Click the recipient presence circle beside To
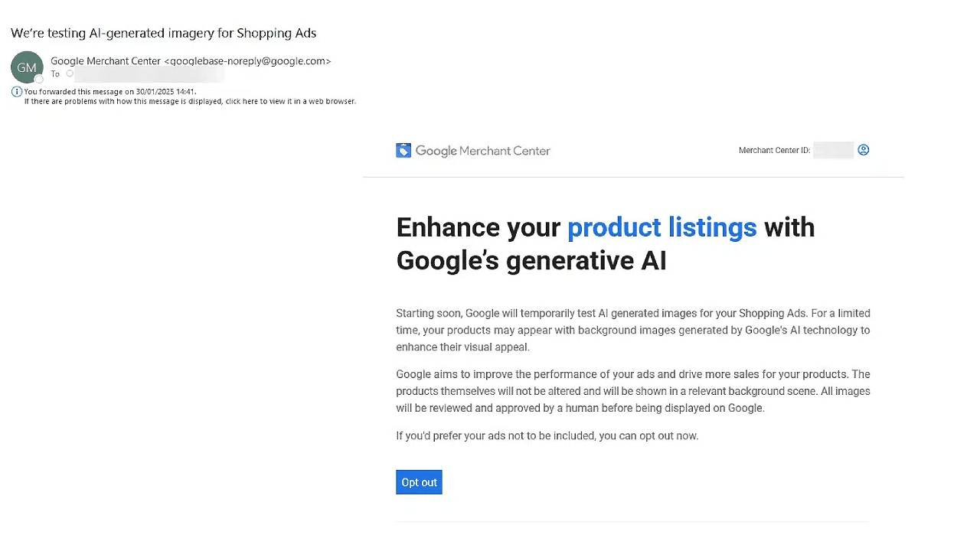Viewport: 980px width, 551px height. (70, 74)
